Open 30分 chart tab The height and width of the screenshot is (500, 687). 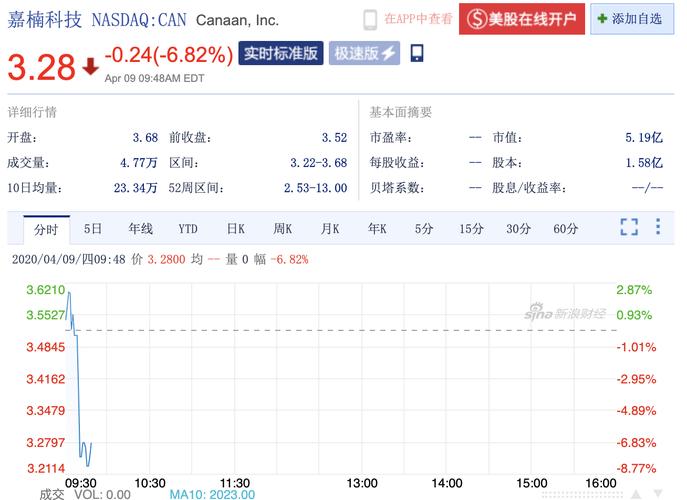(518, 229)
